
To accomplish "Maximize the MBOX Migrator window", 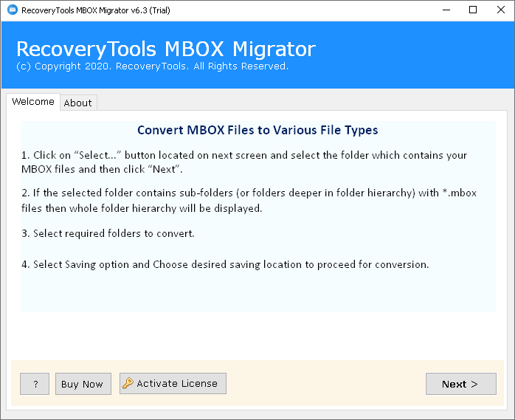I will pos(473,10).
